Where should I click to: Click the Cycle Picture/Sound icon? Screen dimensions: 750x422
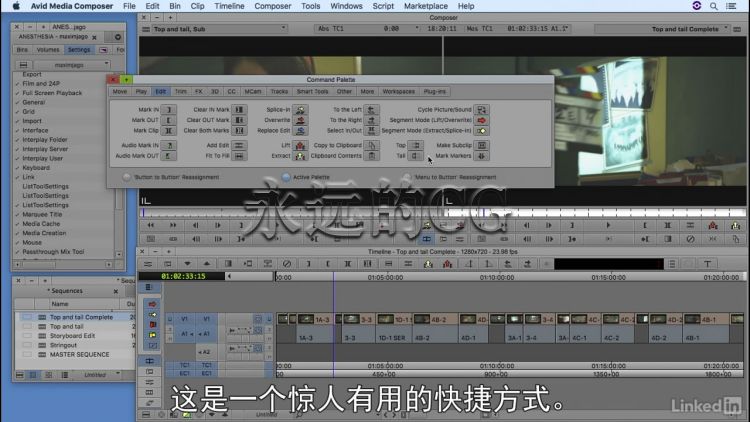pos(481,110)
